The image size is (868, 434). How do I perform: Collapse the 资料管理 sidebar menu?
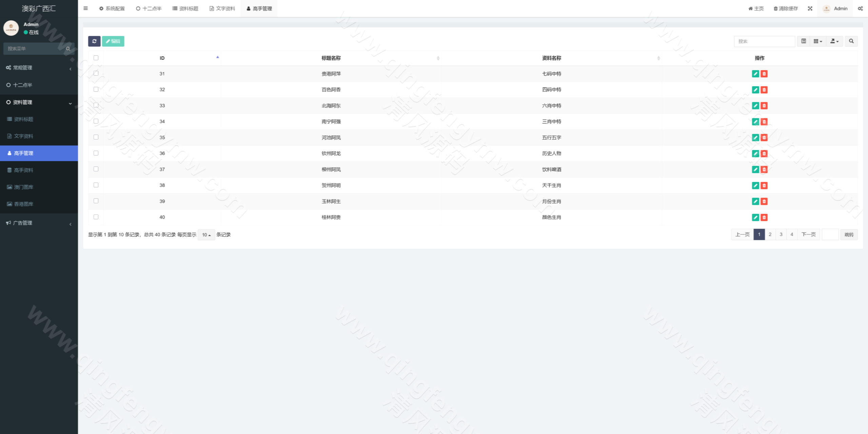coord(39,102)
